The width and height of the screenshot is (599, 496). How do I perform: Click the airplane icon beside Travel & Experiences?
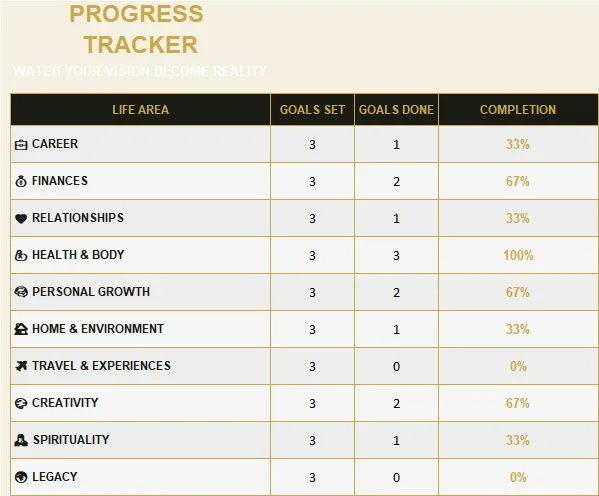pos(21,366)
